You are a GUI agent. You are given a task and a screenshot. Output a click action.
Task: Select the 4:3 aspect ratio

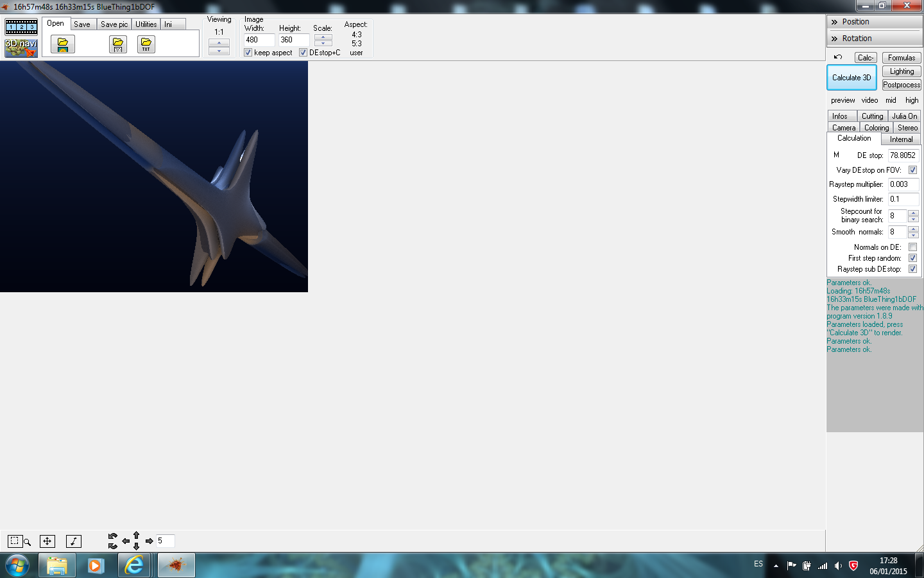(357, 35)
